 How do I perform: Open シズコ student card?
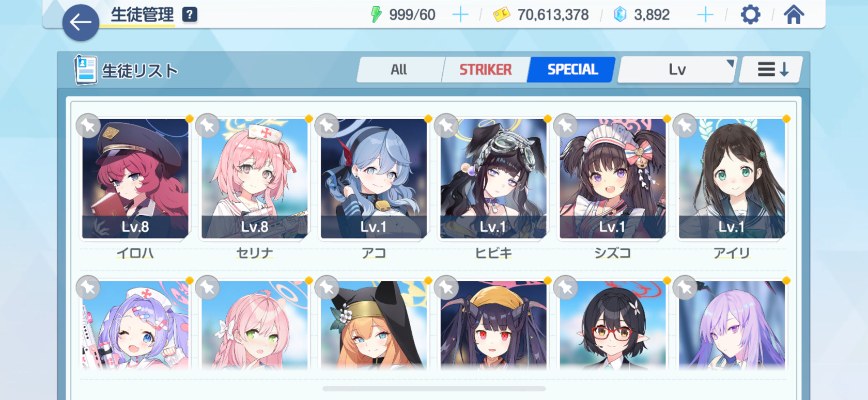(x=612, y=179)
